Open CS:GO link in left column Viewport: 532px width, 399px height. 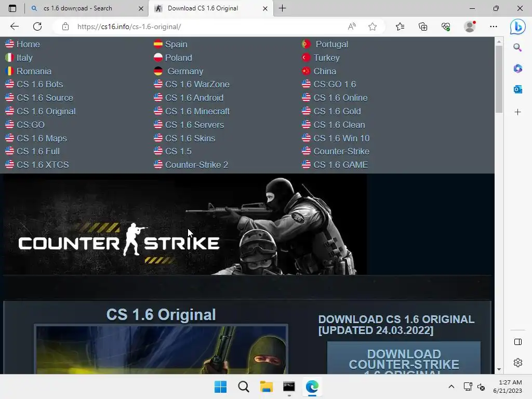coord(31,125)
